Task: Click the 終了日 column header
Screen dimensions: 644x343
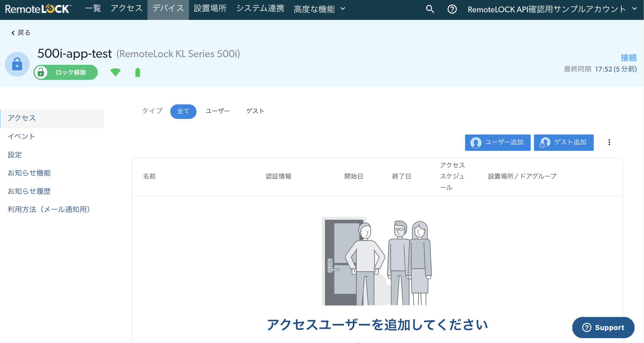Action: coord(401,176)
